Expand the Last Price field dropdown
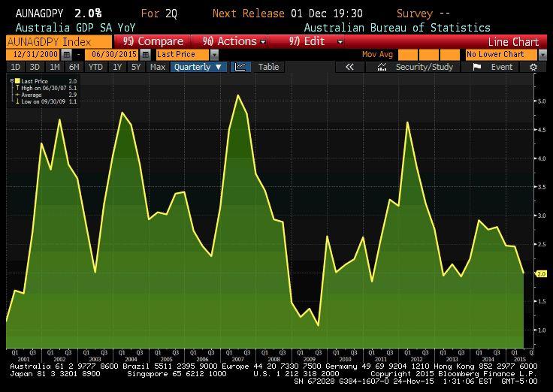Image resolution: width=553 pixels, height=392 pixels. [214, 55]
